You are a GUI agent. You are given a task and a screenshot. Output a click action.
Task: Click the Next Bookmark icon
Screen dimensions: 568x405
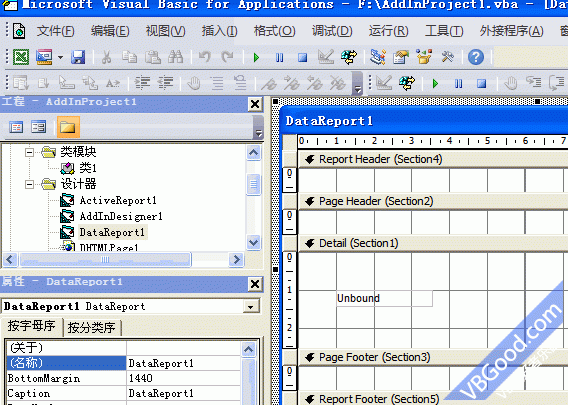[x=292, y=84]
